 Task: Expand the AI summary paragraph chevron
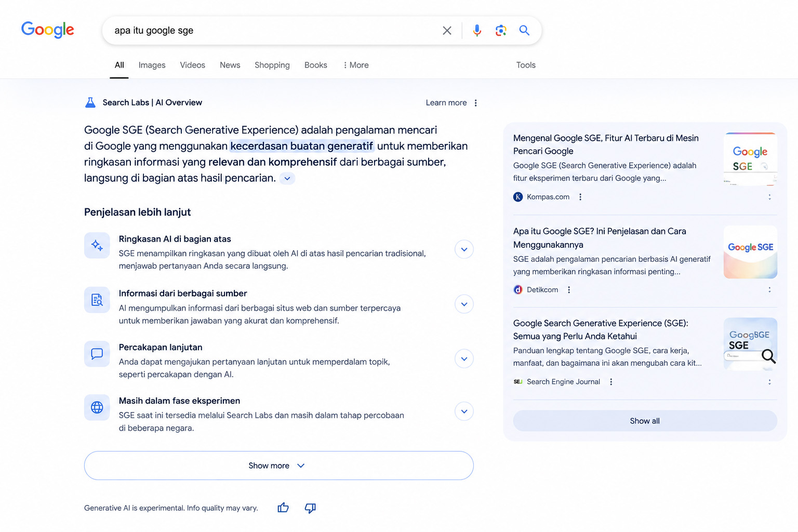[x=287, y=178]
